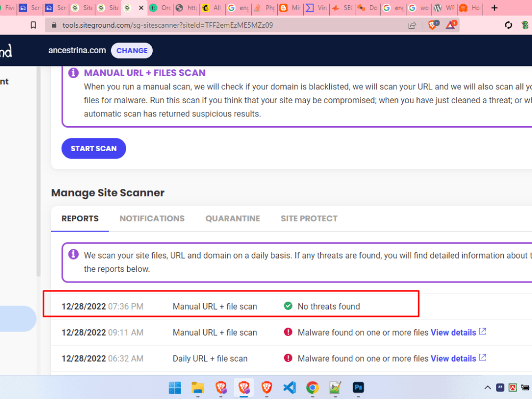Switch to the NOTIFICATIONS tab
The image size is (532, 399).
tap(152, 219)
